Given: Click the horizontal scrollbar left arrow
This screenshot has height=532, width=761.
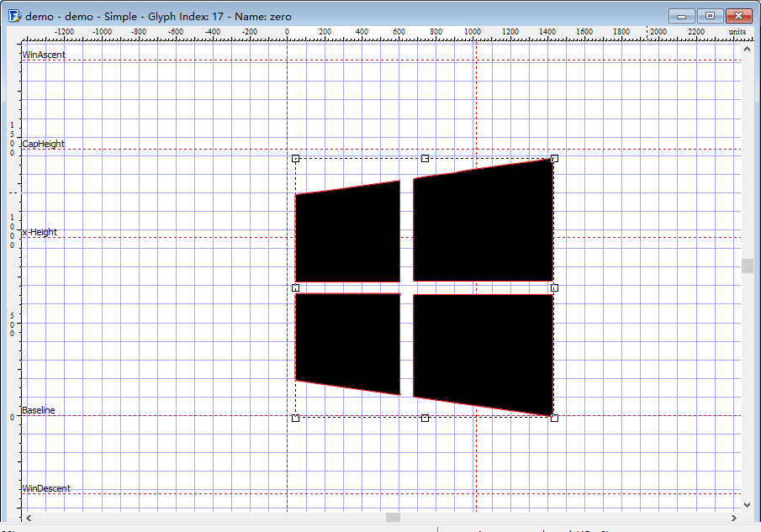Looking at the screenshot, I should tap(29, 518).
